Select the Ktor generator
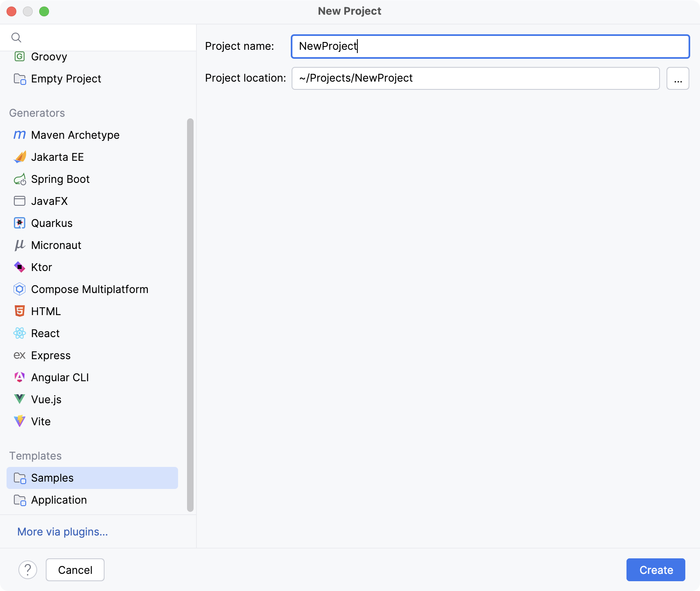Image resolution: width=700 pixels, height=591 pixels. coord(41,267)
